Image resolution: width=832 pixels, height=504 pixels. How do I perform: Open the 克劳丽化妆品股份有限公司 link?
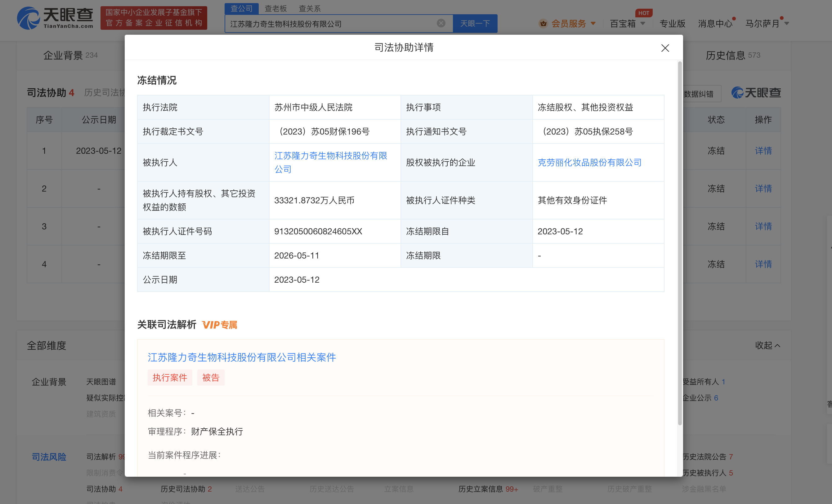coord(589,162)
